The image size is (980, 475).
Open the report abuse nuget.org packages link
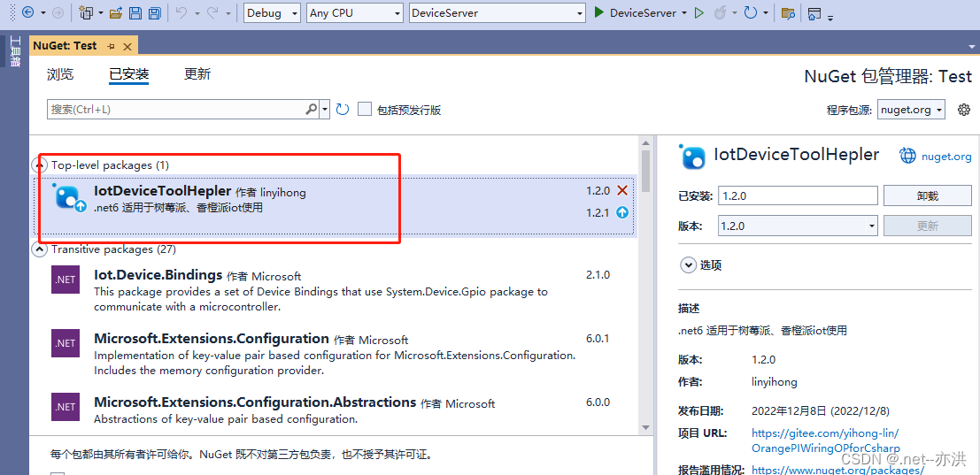[x=837, y=470]
